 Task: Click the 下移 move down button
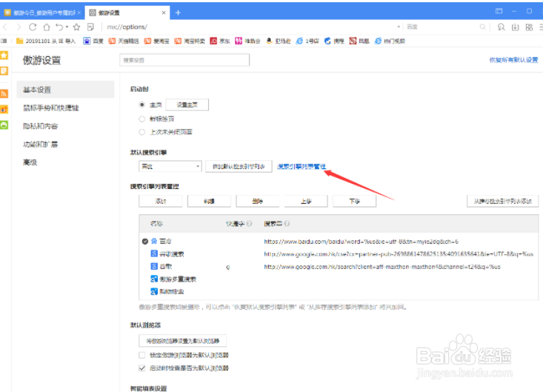(x=355, y=202)
